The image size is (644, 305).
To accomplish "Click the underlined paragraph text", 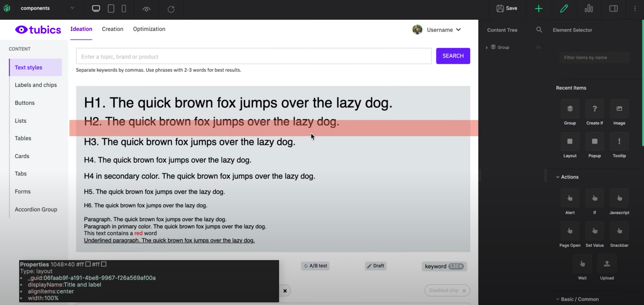I will [169, 241].
